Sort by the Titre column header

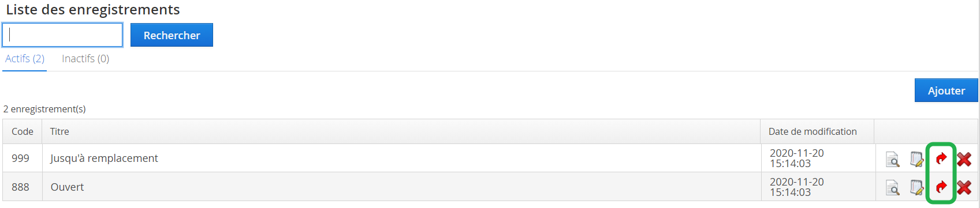point(59,131)
